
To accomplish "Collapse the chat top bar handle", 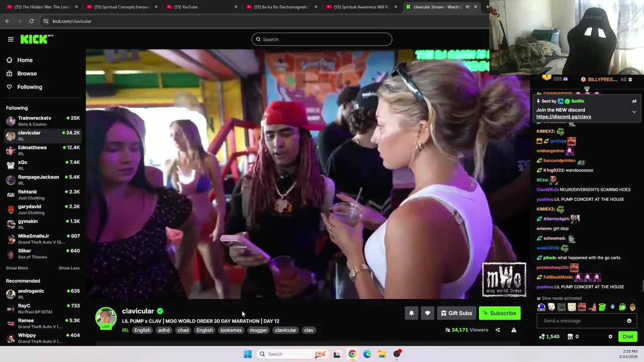I will tap(587, 89).
